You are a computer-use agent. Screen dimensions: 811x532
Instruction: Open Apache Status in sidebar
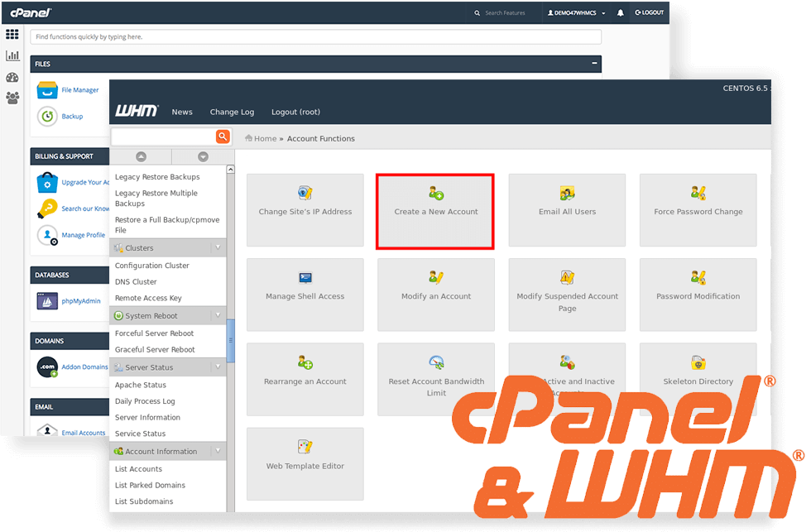[x=140, y=386]
